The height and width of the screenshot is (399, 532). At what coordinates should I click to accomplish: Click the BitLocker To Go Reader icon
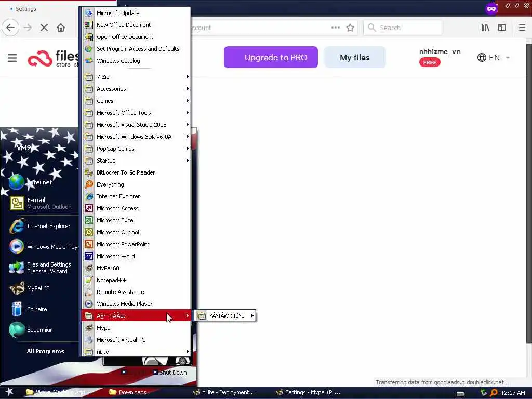click(x=88, y=172)
